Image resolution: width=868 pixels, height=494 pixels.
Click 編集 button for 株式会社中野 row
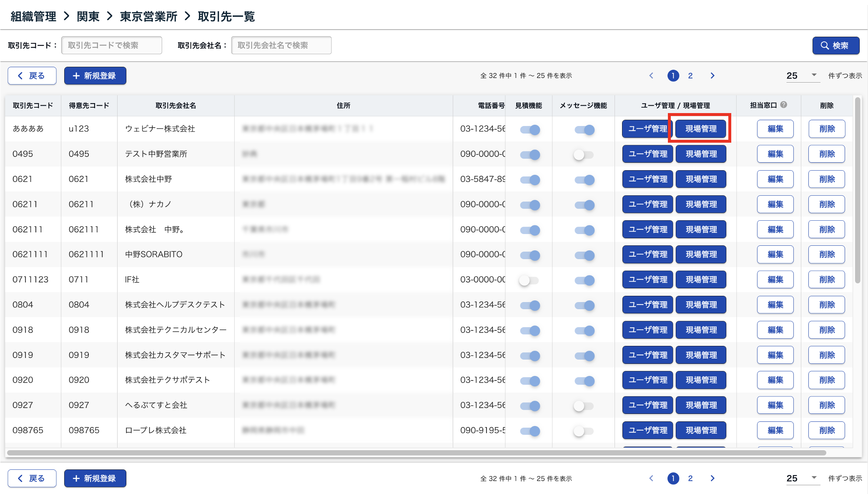(775, 179)
